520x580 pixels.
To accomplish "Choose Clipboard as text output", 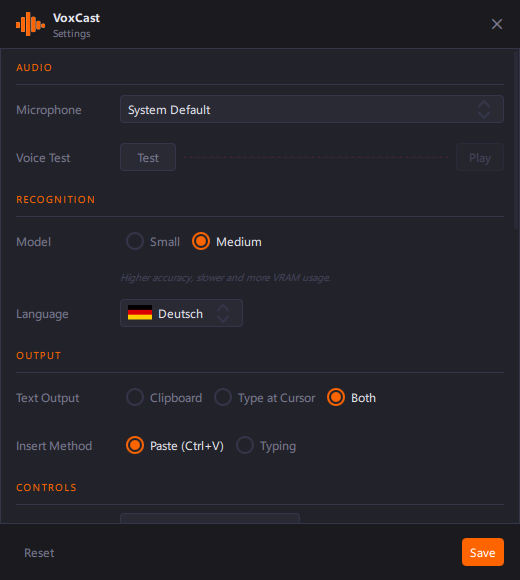I will 164,398.
